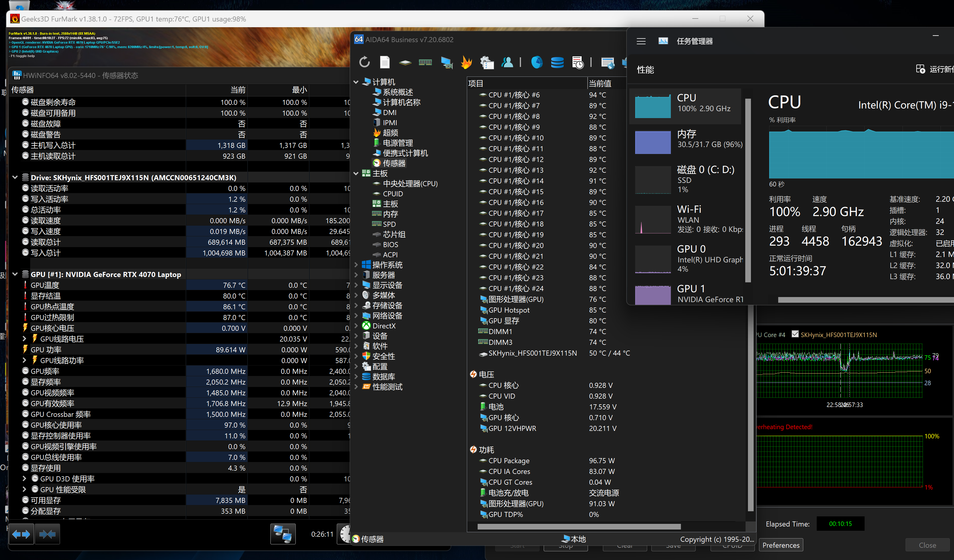Click the CPU Package power row in AIDA64
Viewport: 954px width, 560px height.
tap(547, 460)
